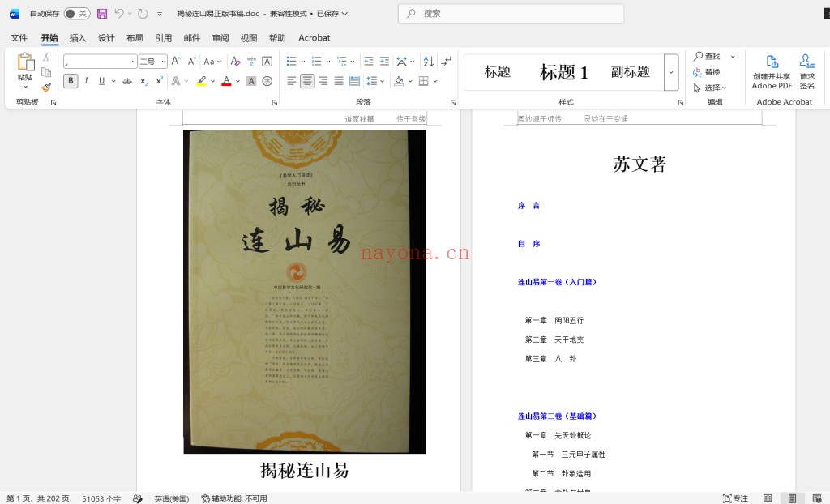Open the Design (设计) tab
The width and height of the screenshot is (830, 504).
click(x=106, y=37)
